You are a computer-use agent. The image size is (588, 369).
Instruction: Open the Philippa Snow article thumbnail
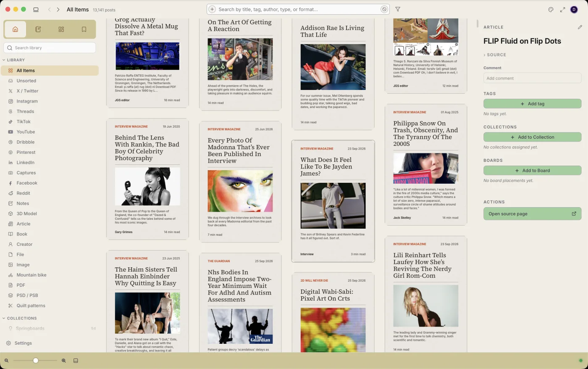[425, 169]
